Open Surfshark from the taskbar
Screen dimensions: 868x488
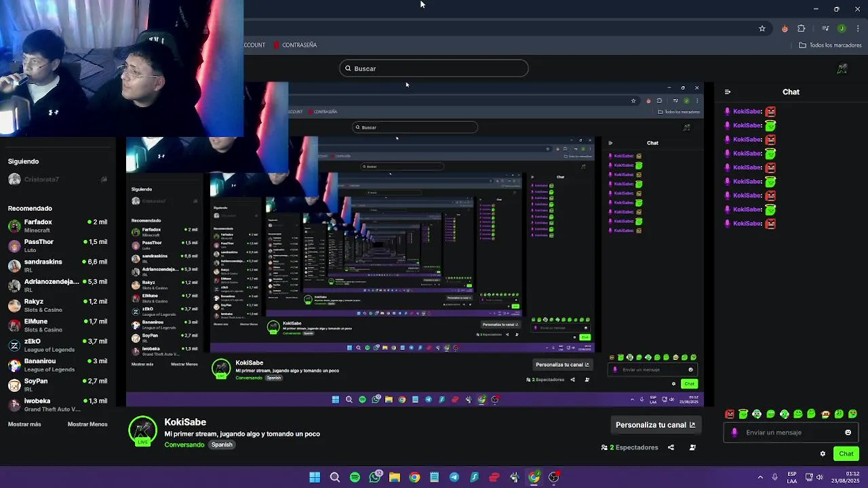tap(474, 477)
